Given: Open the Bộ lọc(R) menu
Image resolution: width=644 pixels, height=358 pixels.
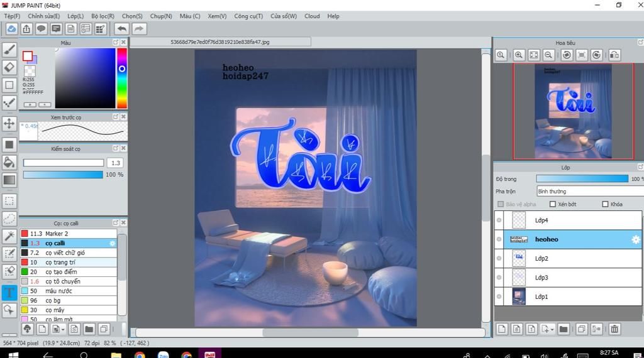Looking at the screenshot, I should click(x=103, y=16).
